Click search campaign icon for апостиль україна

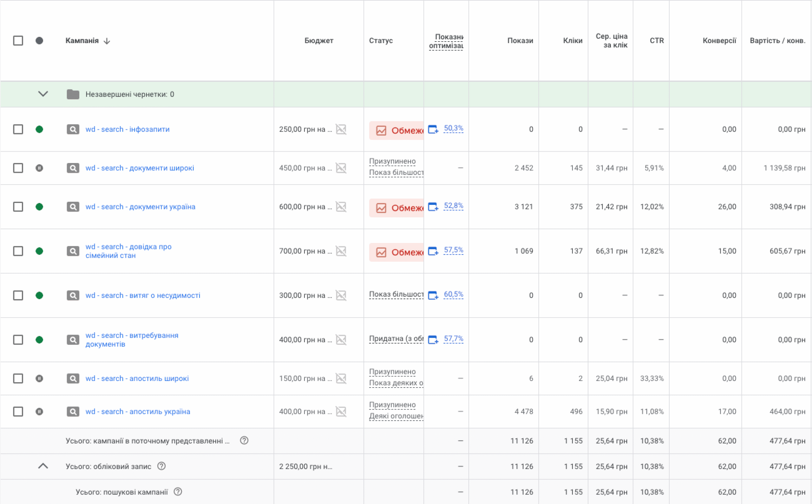[73, 412]
